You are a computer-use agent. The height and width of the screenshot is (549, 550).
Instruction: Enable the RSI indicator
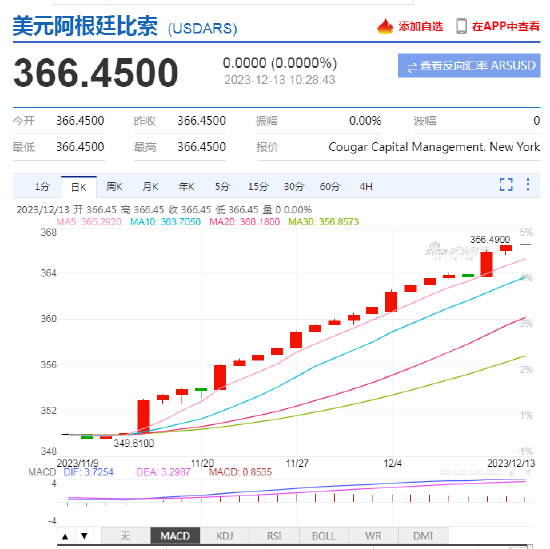[x=274, y=536]
